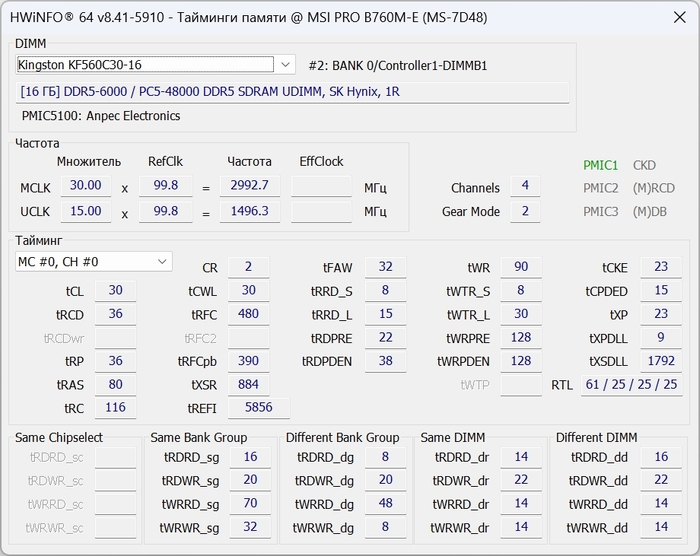Image resolution: width=700 pixels, height=556 pixels.
Task: Click the tWRRD_sg value 70 field
Action: pyautogui.click(x=250, y=504)
